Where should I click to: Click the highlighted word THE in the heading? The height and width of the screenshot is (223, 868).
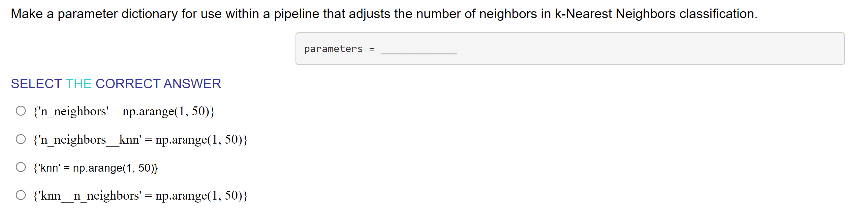click(78, 84)
